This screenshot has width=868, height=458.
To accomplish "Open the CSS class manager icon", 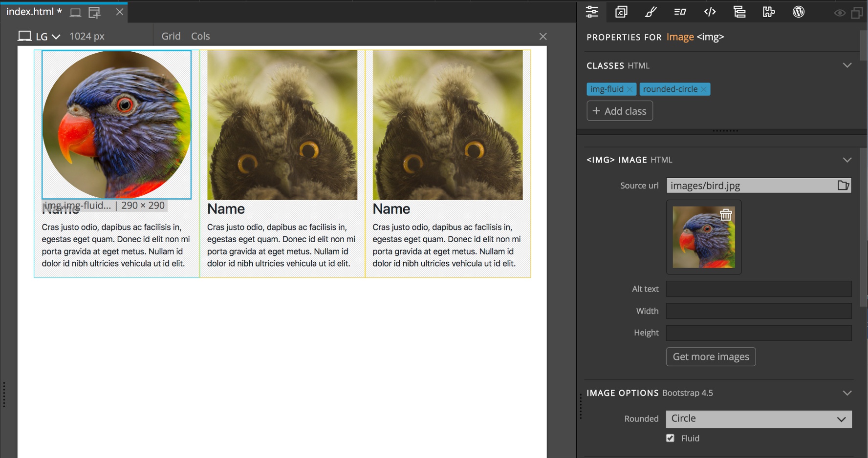I will tap(621, 12).
